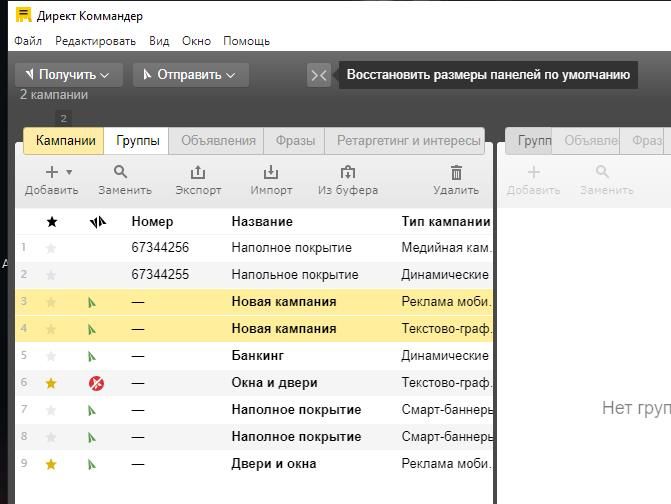This screenshot has width=671, height=504.
Task: Select campaign number 67344256
Action: pyautogui.click(x=160, y=248)
